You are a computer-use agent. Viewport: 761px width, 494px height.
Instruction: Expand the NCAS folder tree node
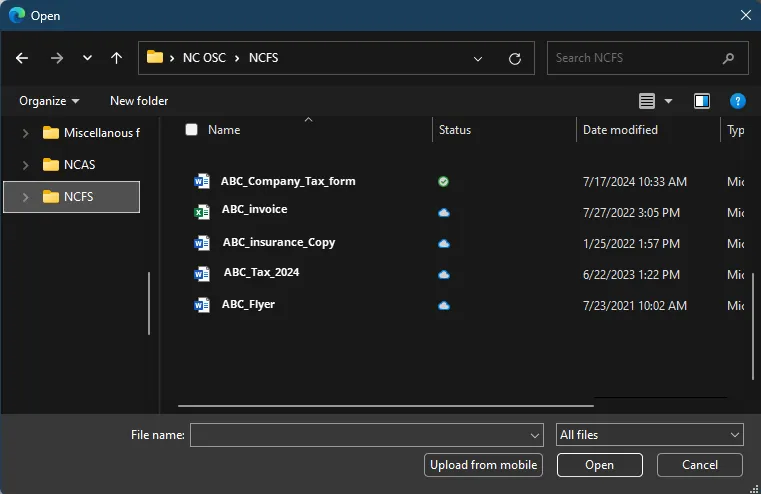[x=26, y=165]
